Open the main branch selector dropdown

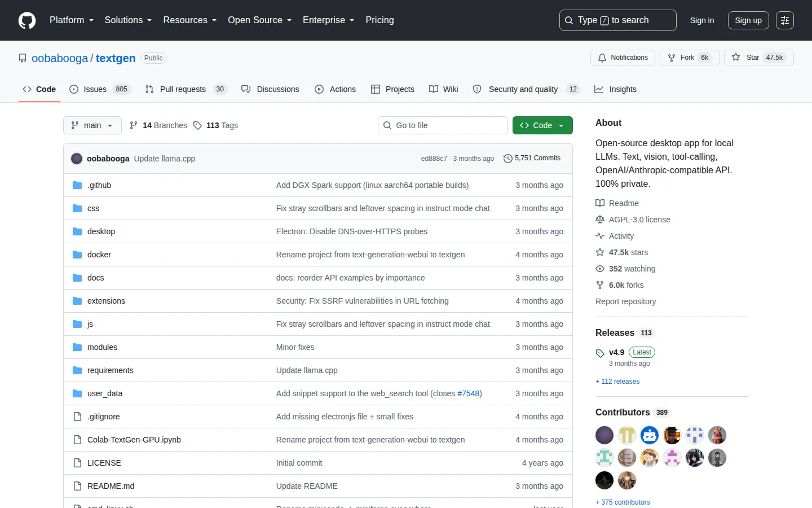point(92,125)
